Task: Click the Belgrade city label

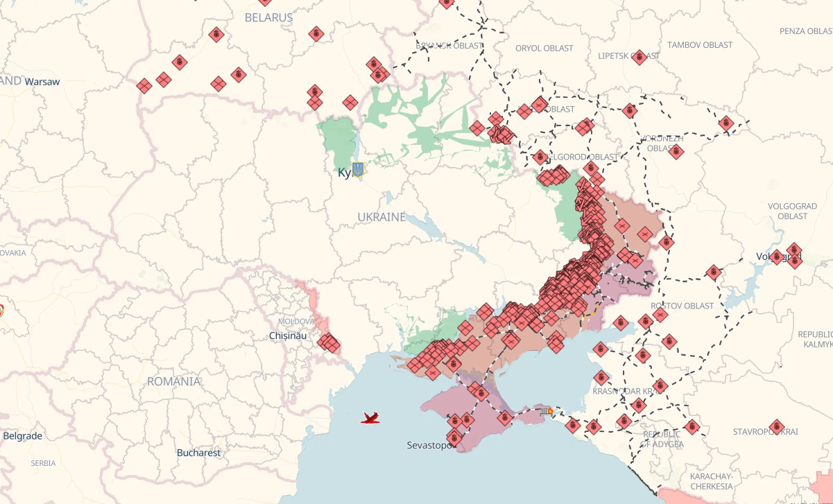Action: pos(23,436)
